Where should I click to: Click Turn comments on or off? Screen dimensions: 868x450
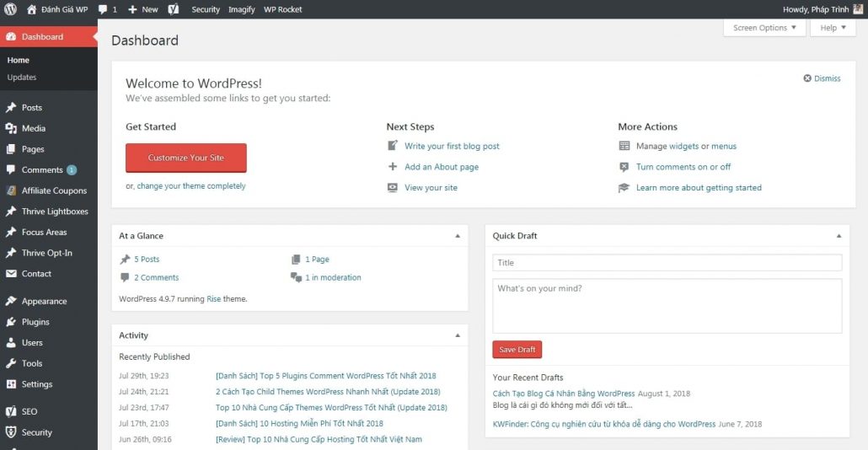point(683,167)
